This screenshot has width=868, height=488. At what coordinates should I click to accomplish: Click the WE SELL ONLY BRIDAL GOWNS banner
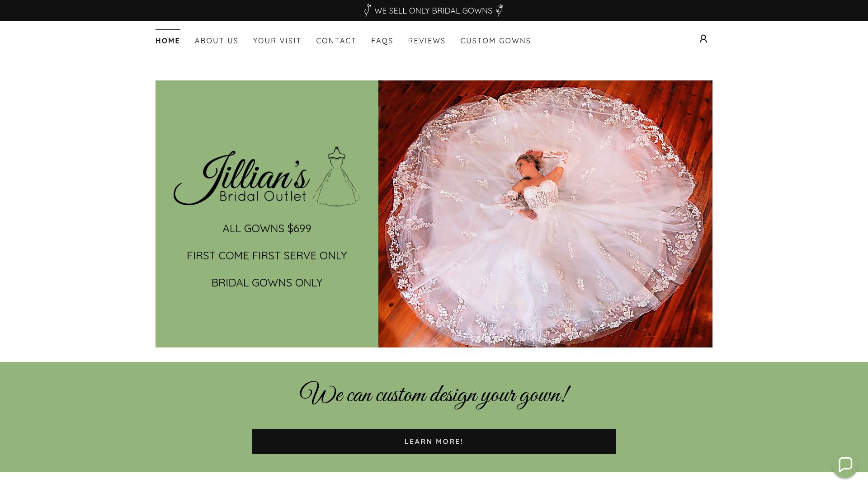[433, 10]
